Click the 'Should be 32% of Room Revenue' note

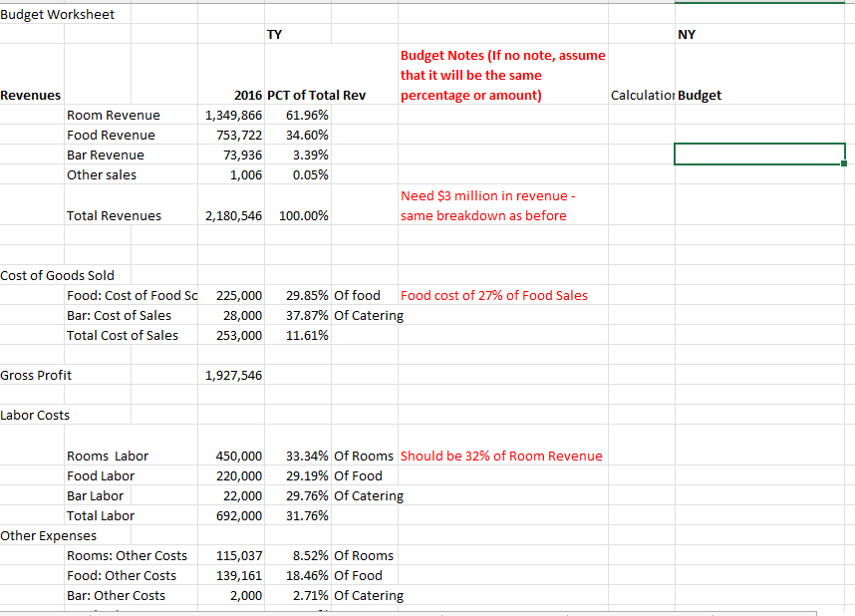(x=499, y=456)
